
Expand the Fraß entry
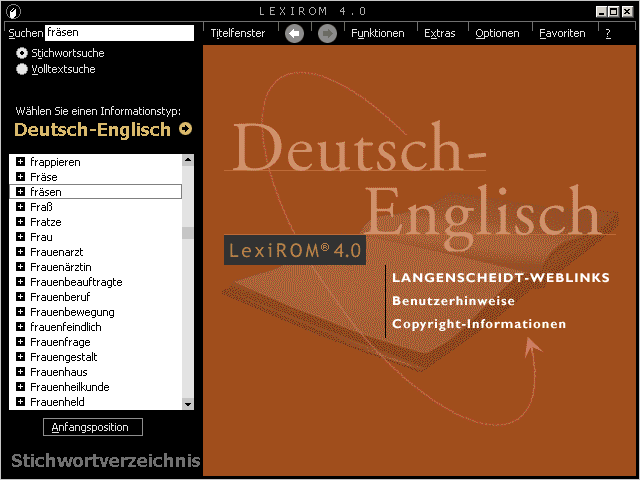point(20,207)
